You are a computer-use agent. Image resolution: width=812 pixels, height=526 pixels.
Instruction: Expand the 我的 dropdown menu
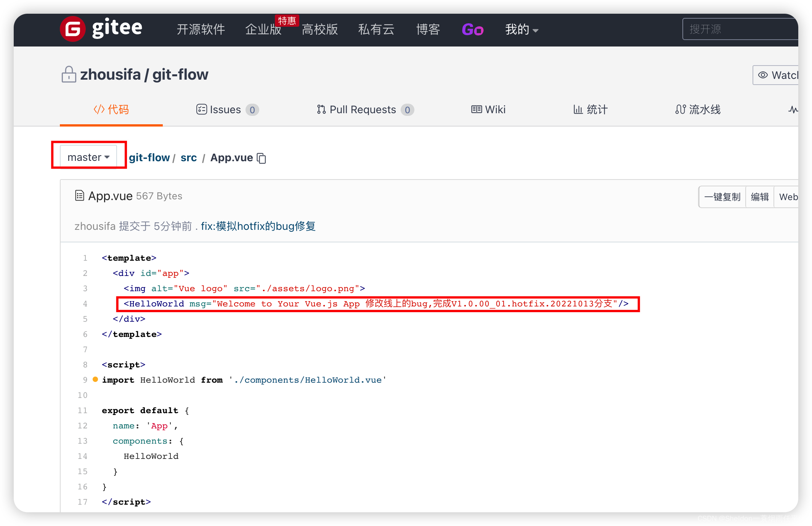[522, 29]
